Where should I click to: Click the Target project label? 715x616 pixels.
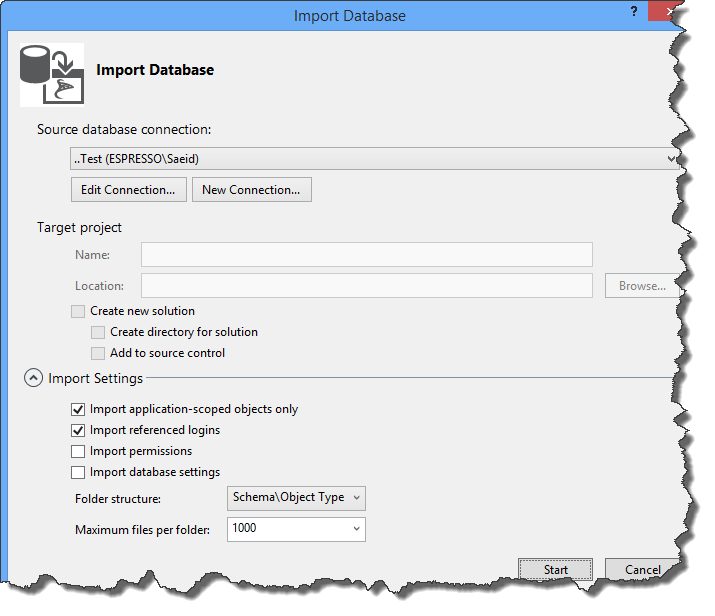coord(79,228)
